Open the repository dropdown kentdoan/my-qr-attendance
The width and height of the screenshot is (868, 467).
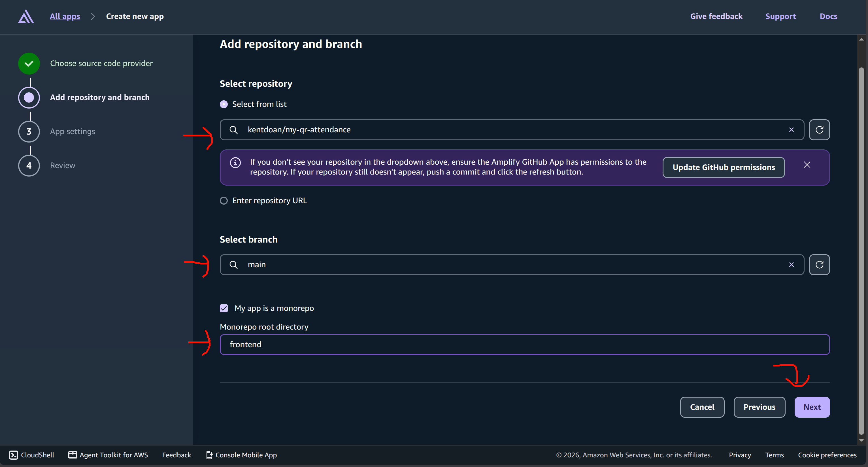512,130
